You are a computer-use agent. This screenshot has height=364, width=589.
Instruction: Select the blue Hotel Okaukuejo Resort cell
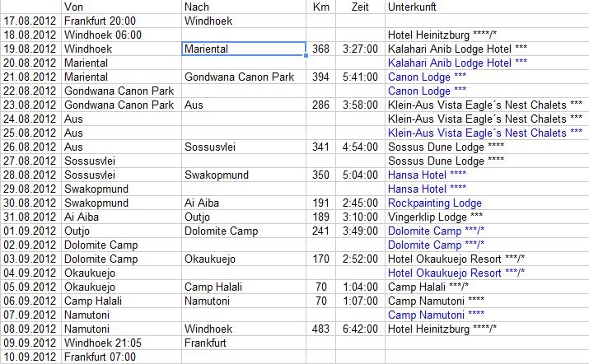(487, 273)
